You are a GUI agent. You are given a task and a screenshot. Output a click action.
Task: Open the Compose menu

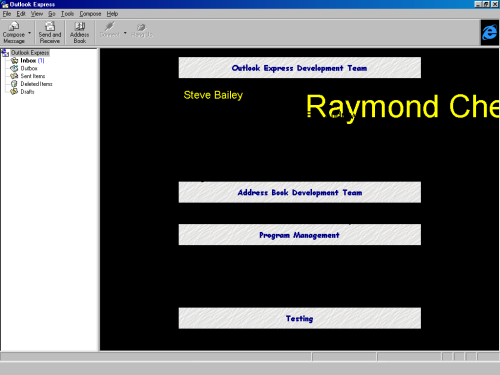point(90,14)
